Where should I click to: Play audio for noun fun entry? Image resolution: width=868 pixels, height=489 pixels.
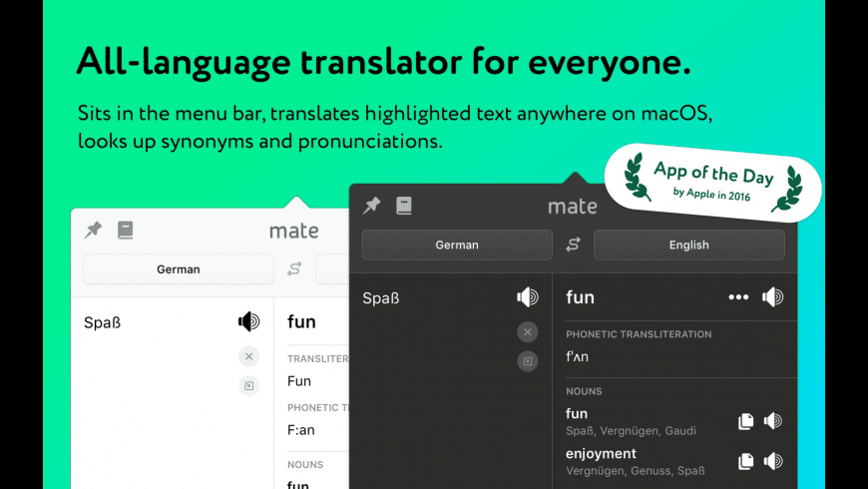pyautogui.click(x=773, y=421)
